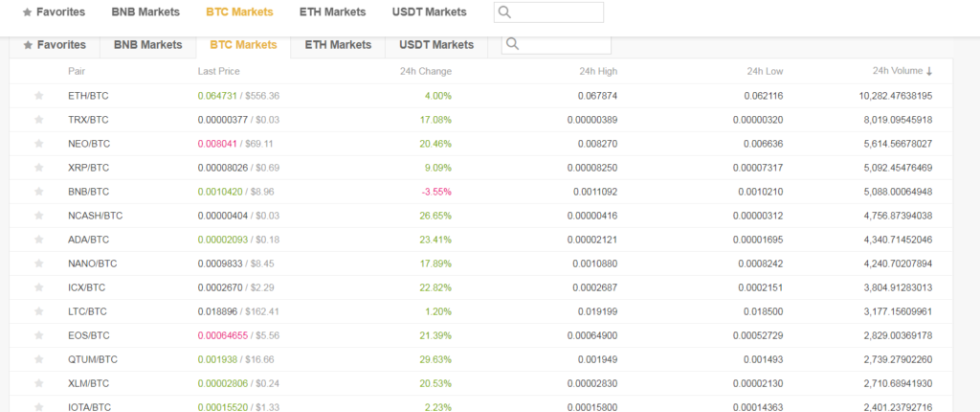The width and height of the screenshot is (980, 412).
Task: Click the search field in the top navigation bar
Action: (557, 12)
